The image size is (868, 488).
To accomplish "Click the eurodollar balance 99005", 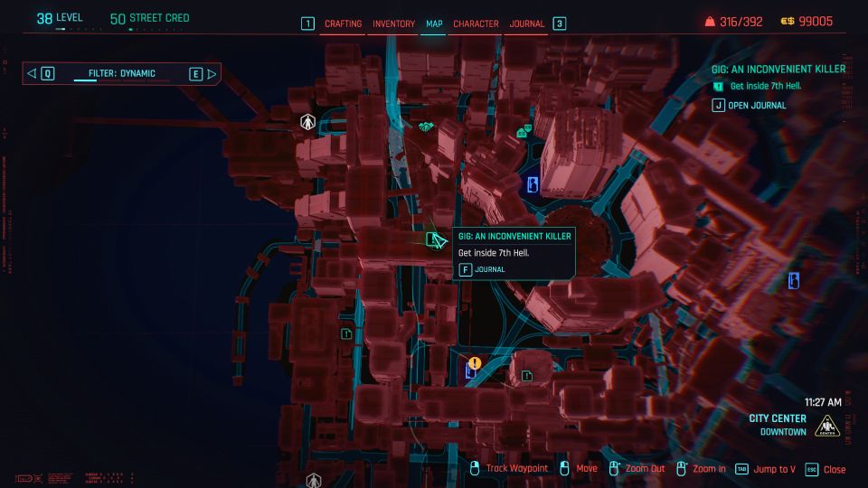I will [x=807, y=22].
